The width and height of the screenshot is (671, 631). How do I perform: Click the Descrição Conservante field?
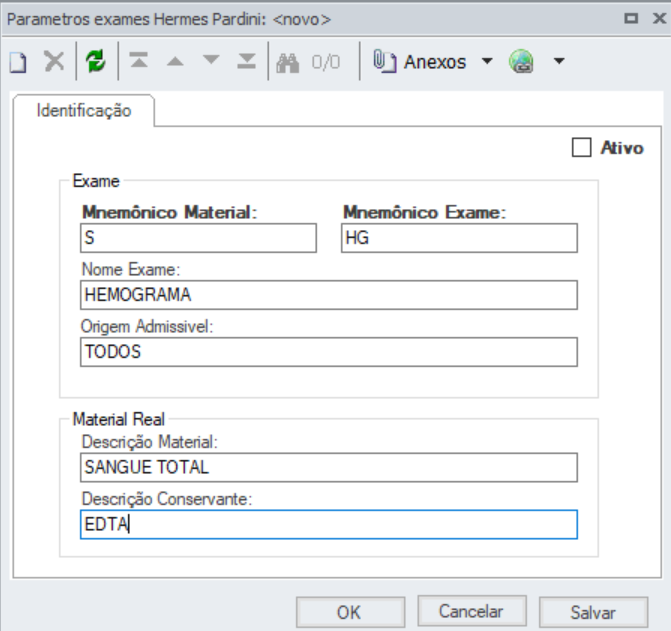pos(329,524)
